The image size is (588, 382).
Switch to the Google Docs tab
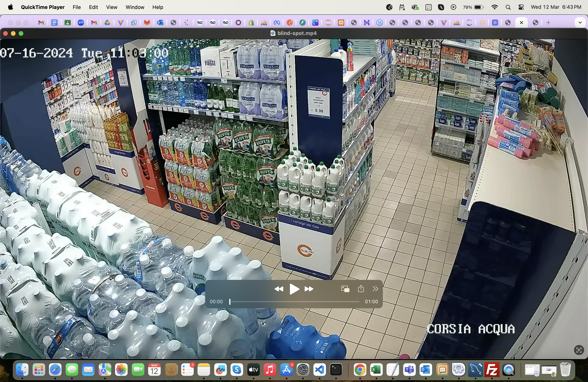point(54,23)
